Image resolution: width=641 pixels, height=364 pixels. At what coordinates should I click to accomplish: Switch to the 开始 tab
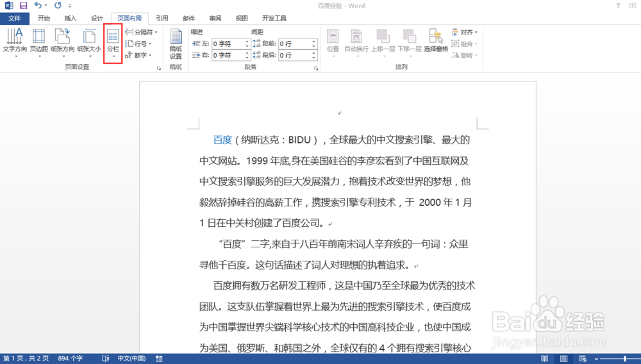click(44, 19)
